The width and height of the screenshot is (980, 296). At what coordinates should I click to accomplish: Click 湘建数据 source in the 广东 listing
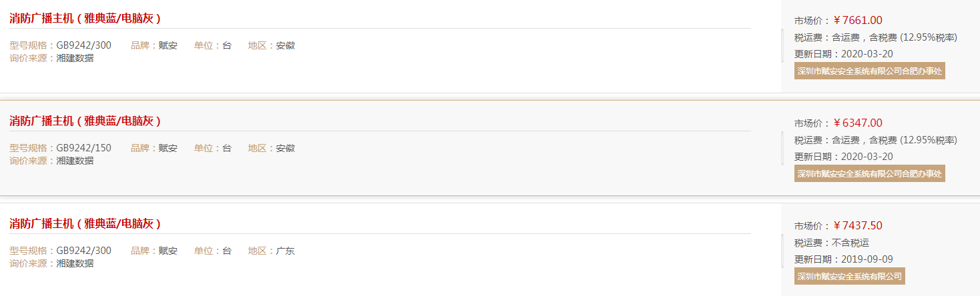75,263
